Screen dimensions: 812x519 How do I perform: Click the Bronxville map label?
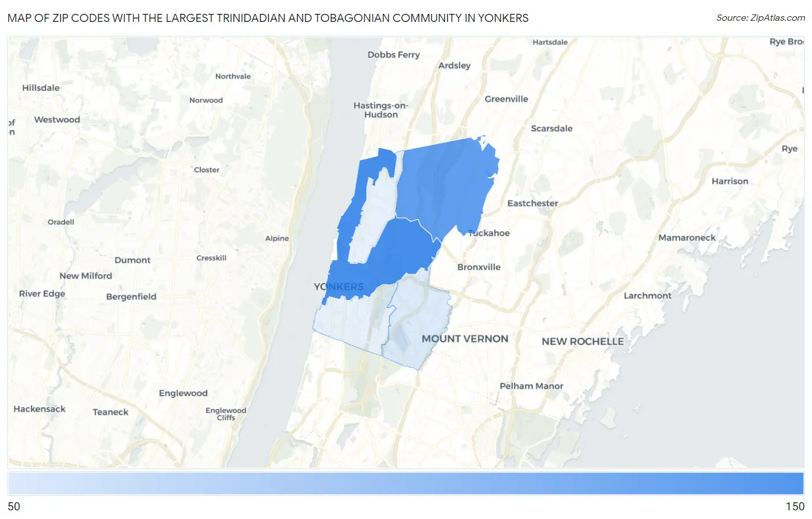[x=479, y=267]
